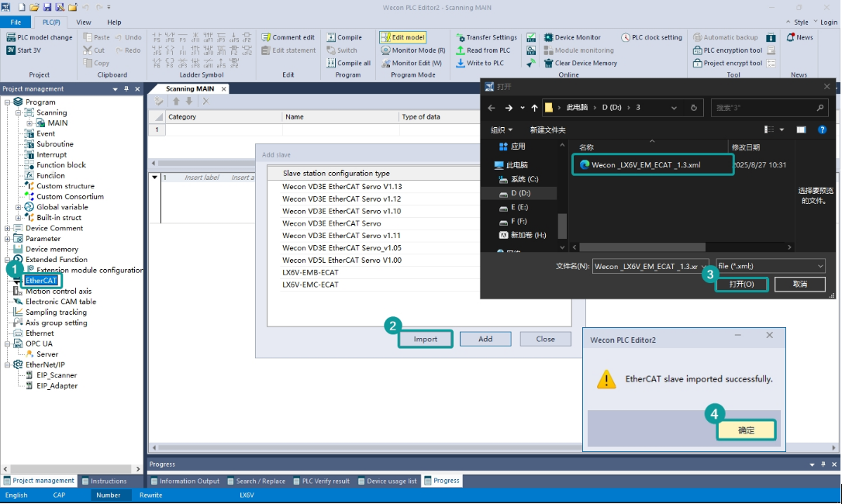
Task: Click the 取消 button in the file dialog
Action: pyautogui.click(x=800, y=284)
